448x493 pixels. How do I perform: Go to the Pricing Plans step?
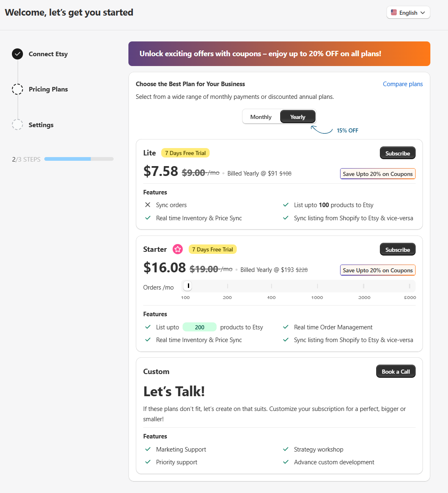[x=48, y=89]
